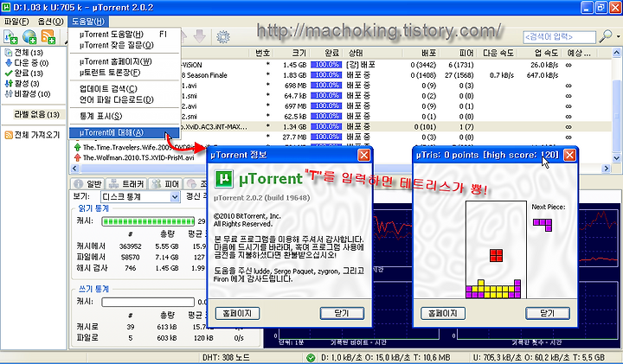Click right arrow of horizontal list scrollbar
This screenshot has height=364, width=623.
pyautogui.click(x=607, y=169)
